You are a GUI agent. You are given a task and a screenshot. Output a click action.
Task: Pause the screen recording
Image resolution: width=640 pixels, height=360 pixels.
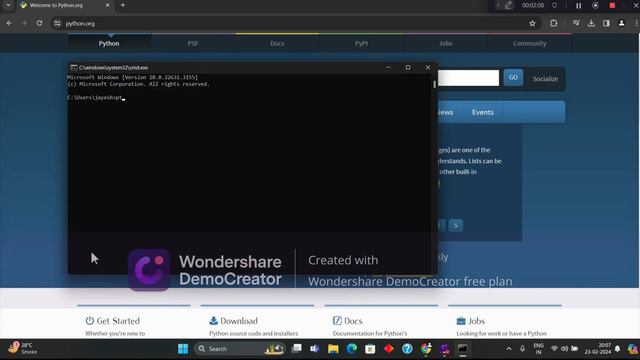pos(578,5)
